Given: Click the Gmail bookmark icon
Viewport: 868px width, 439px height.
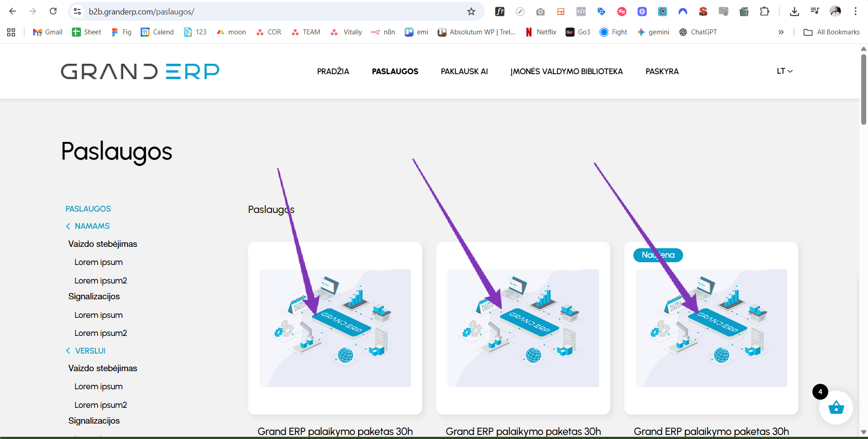Looking at the screenshot, I should (38, 32).
